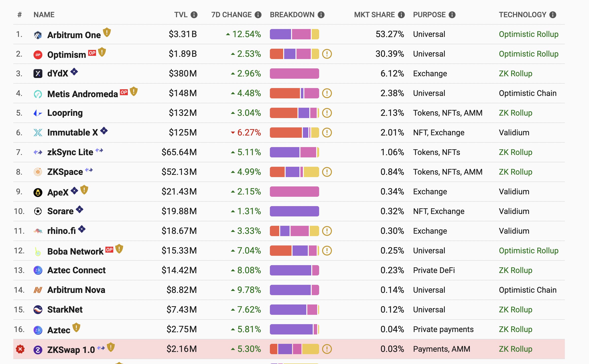589x364 pixels.
Task: Open the dYdX project link
Action: 58,74
